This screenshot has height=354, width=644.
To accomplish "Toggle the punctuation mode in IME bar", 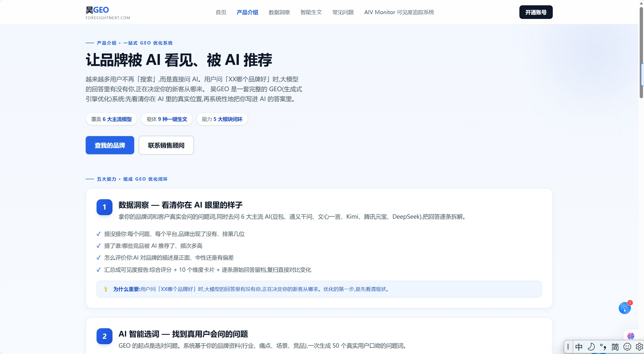I will pyautogui.click(x=603, y=347).
